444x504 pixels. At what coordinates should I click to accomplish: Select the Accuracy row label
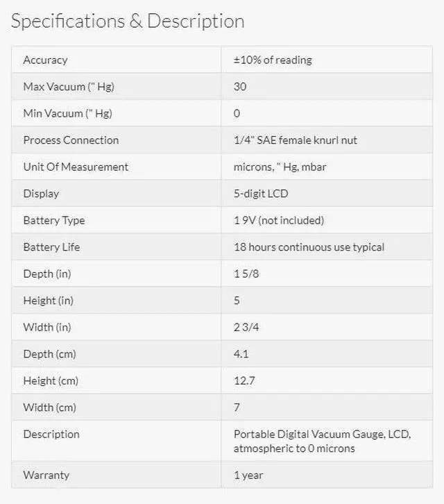(45, 60)
